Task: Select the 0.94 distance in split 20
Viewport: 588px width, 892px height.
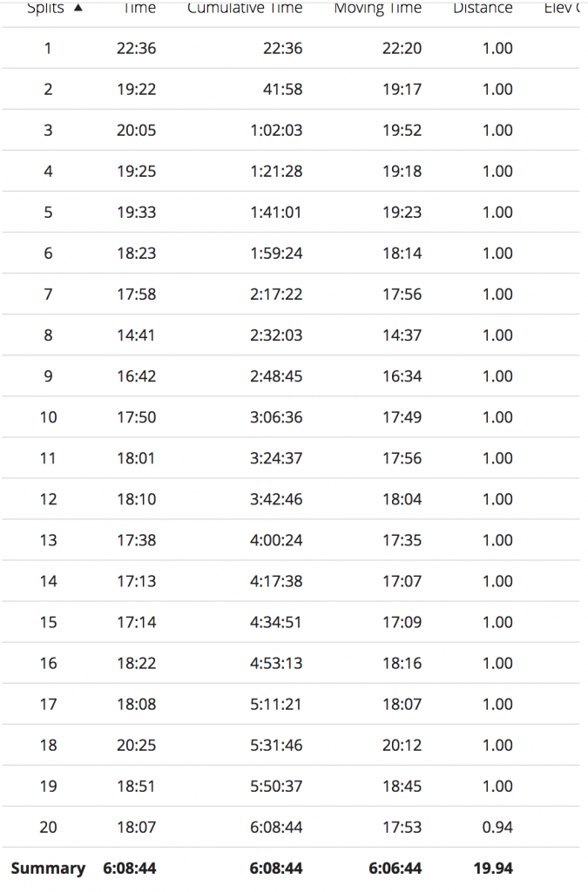Action: 497,827
